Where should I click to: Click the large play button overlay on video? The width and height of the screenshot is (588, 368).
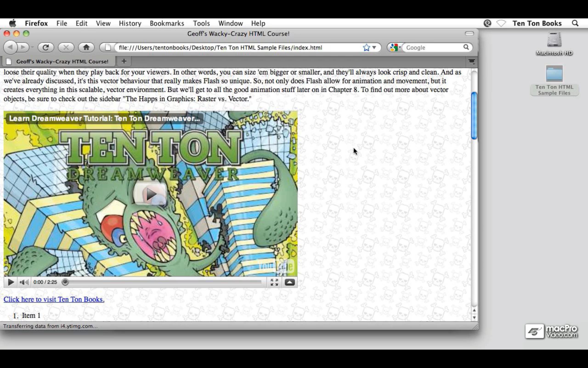[150, 194]
